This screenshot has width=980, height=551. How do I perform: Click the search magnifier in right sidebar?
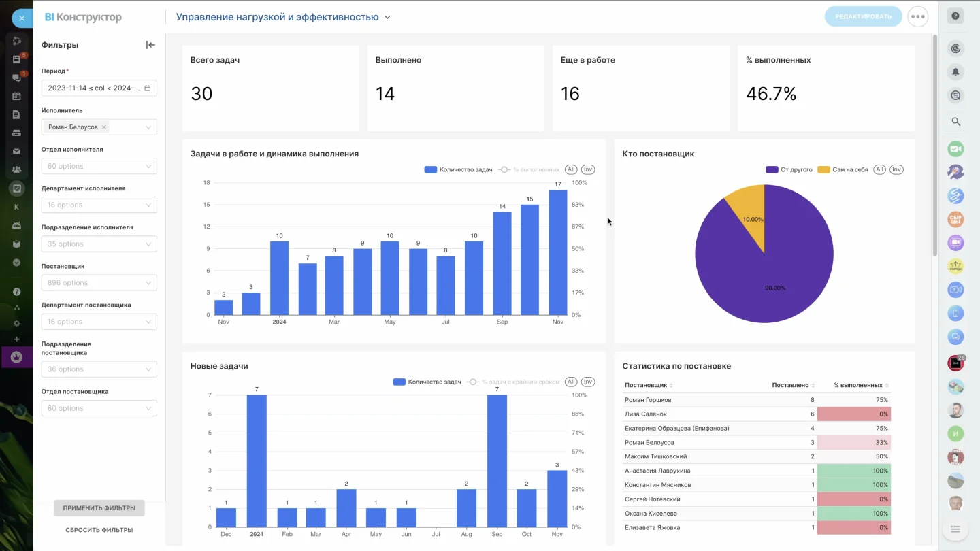pos(956,122)
